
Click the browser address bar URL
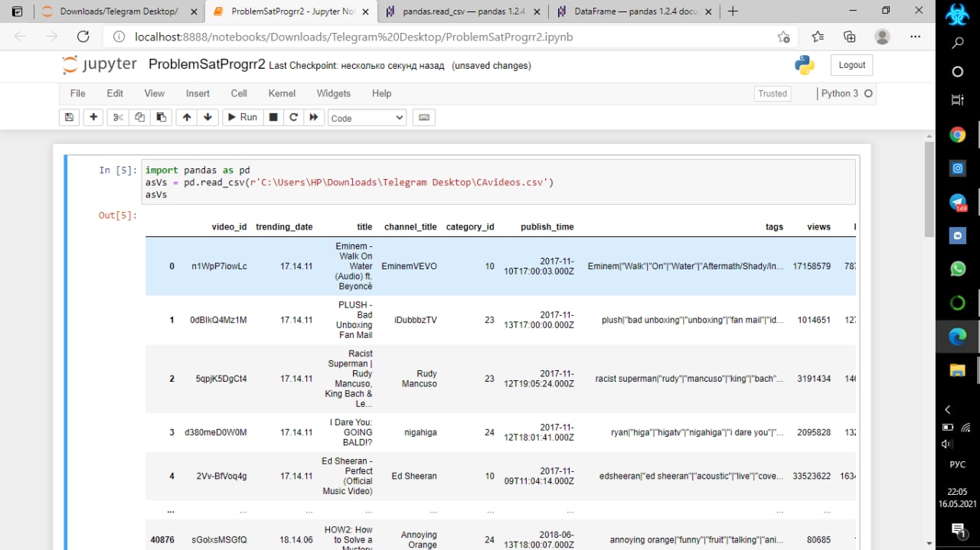[354, 37]
